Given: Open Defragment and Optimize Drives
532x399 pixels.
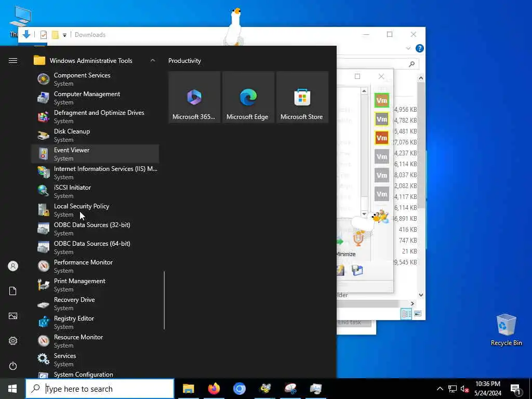Looking at the screenshot, I should tap(95, 116).
